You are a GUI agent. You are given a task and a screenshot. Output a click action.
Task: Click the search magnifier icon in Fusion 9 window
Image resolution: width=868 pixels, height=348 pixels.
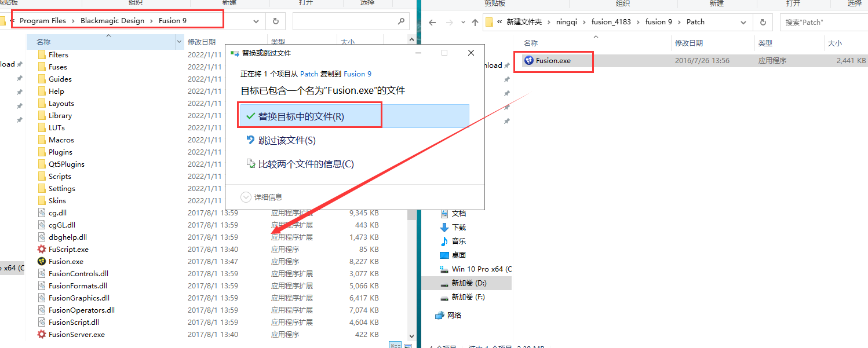(x=401, y=21)
